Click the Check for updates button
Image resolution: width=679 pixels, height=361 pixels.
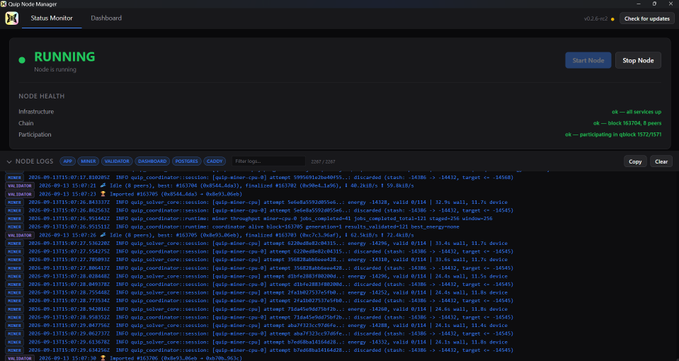647,19
